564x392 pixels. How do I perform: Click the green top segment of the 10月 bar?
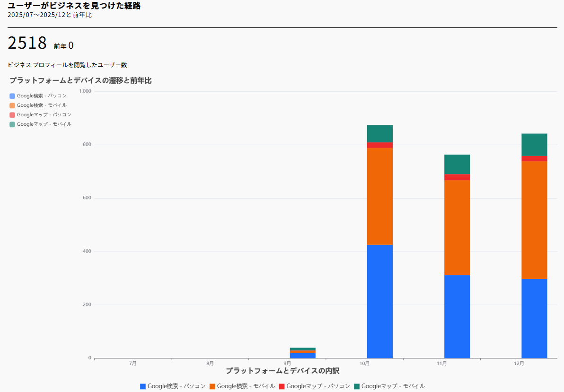point(380,133)
